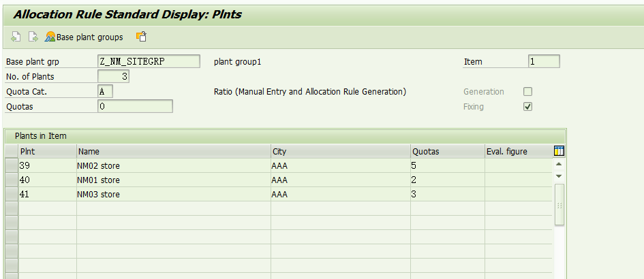Toggle the Fixing checkbox

pos(527,107)
